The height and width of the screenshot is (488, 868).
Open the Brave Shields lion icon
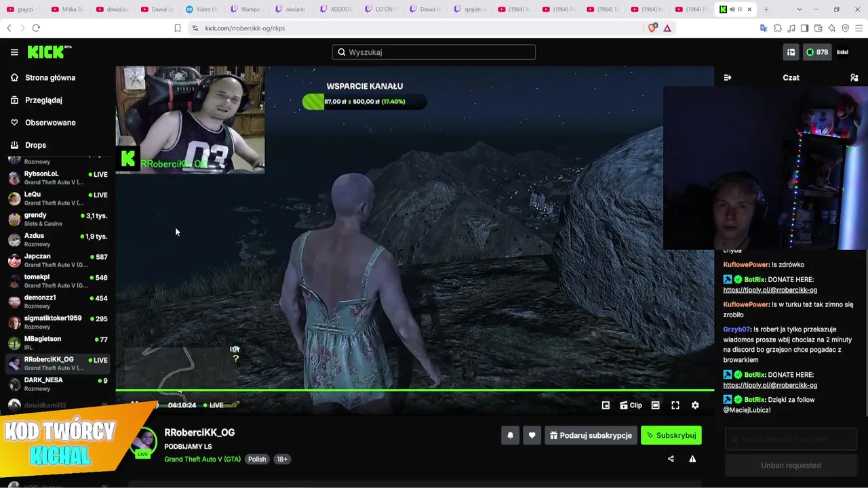click(654, 28)
